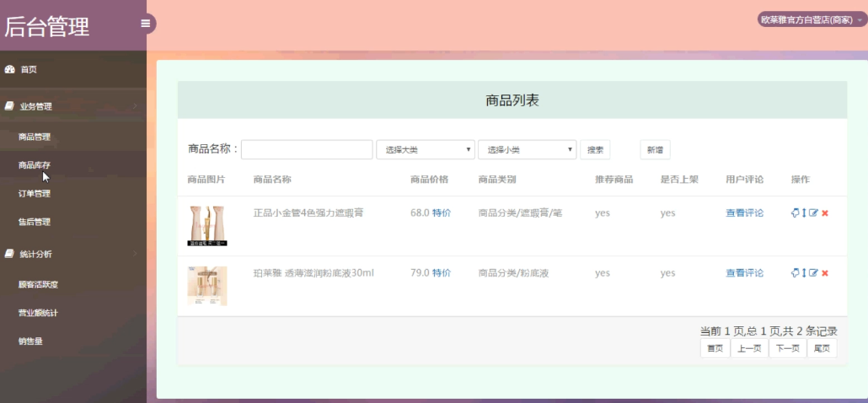The image size is (868, 403).
Task: Toggle the sidebar with the hamburger icon
Action: coord(146,24)
